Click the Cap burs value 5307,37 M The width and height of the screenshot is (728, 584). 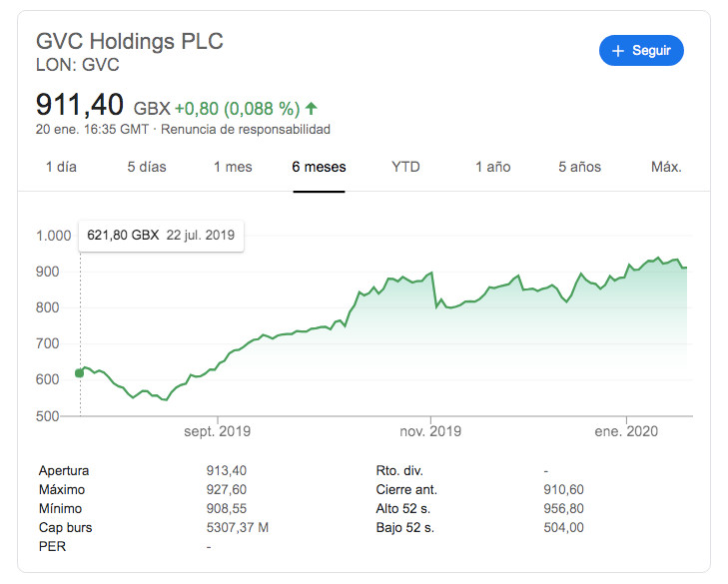(x=238, y=528)
